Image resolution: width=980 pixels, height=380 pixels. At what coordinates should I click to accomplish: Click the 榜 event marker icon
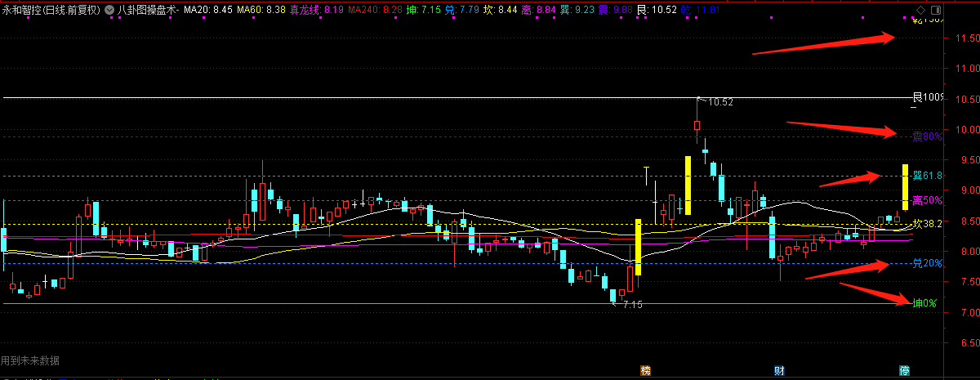(646, 370)
